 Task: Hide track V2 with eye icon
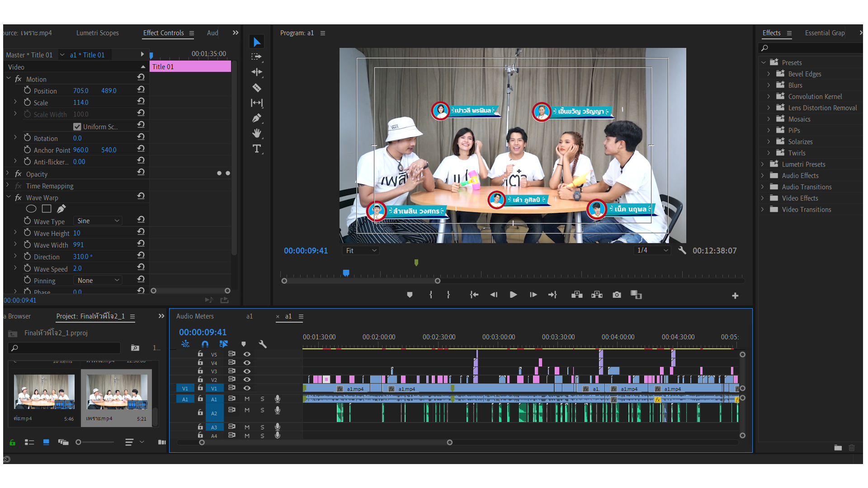pyautogui.click(x=247, y=380)
